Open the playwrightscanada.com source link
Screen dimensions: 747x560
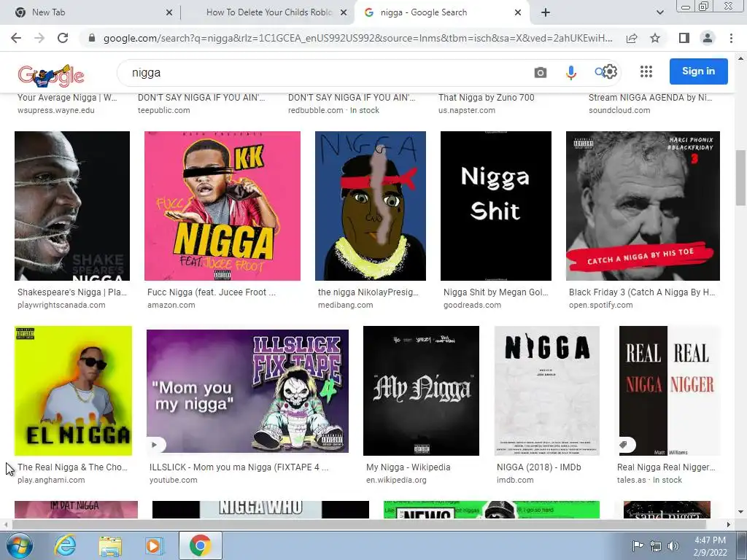pos(61,305)
